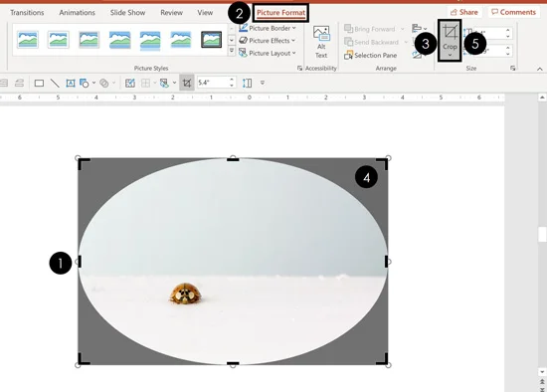Open the Slide Show tab
The image size is (547, 392).
pos(127,13)
